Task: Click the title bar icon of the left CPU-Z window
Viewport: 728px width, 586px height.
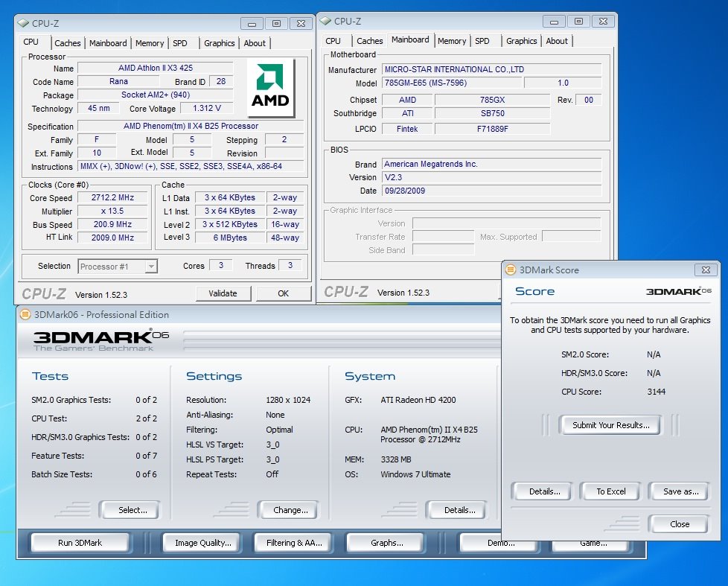Action: (x=23, y=23)
